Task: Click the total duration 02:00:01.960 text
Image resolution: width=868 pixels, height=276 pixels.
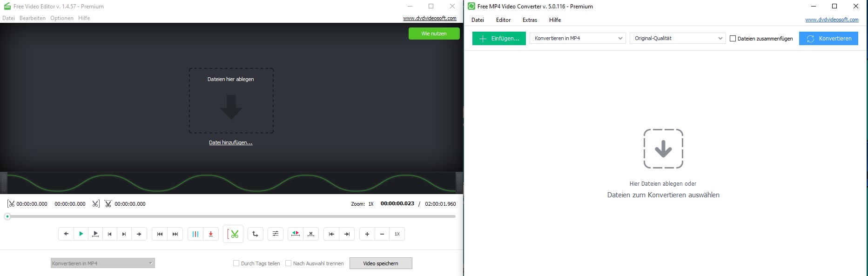Action: click(440, 204)
